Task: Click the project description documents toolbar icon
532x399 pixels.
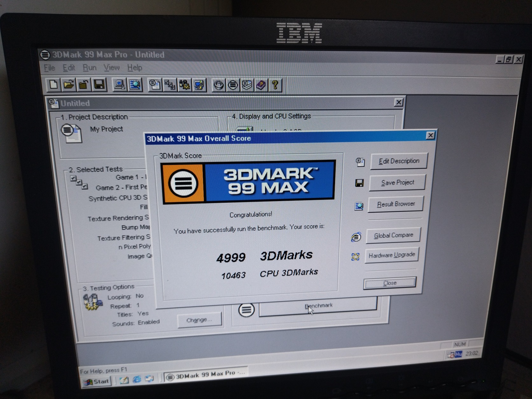Action: (x=155, y=85)
